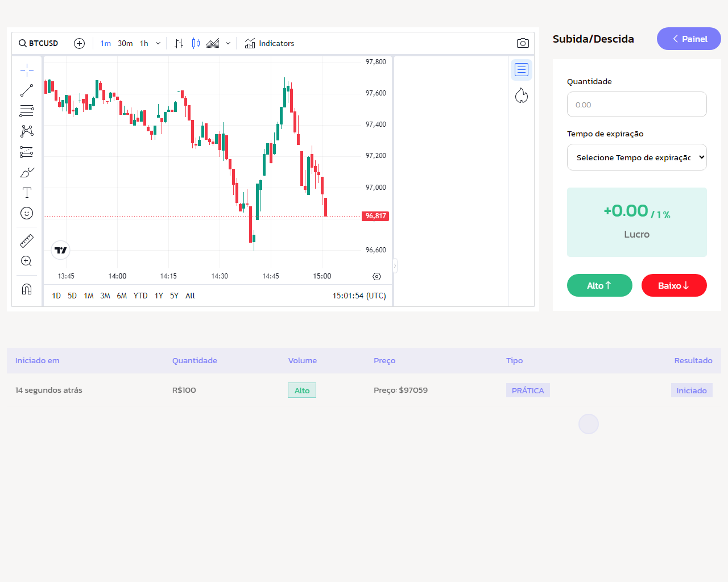
Task: Open the emoji icons tool
Action: (27, 213)
